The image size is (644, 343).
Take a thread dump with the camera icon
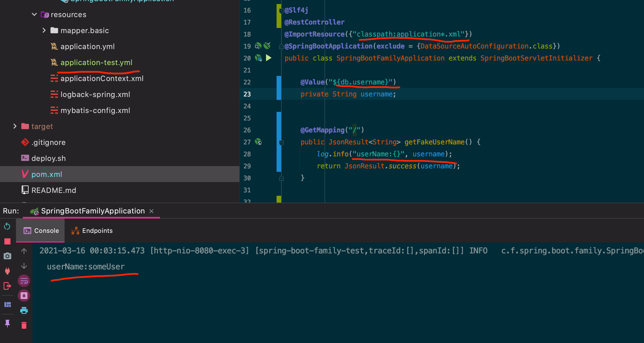coord(7,256)
